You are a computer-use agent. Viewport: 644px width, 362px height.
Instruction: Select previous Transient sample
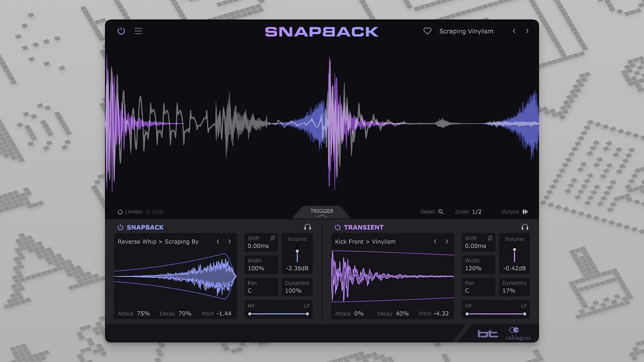435,242
